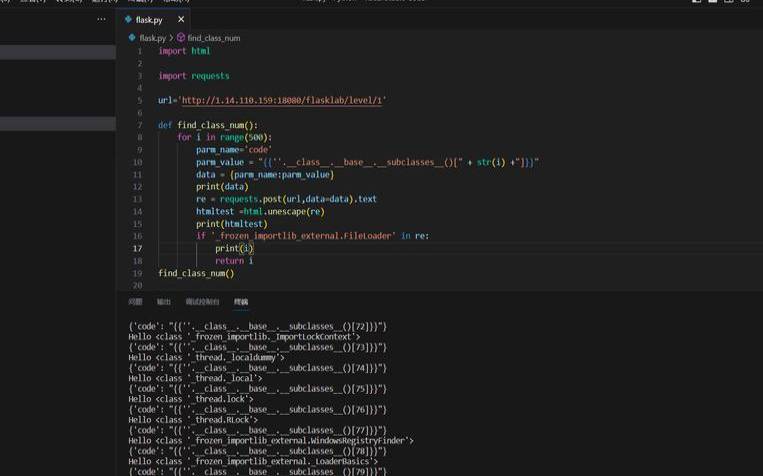Place cursor on the return i line

(x=234, y=261)
